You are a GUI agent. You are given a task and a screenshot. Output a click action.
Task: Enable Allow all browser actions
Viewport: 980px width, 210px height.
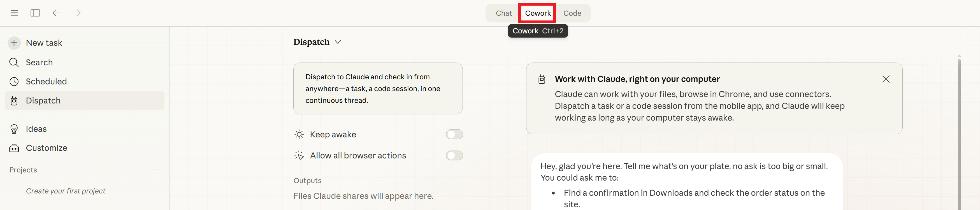454,155
